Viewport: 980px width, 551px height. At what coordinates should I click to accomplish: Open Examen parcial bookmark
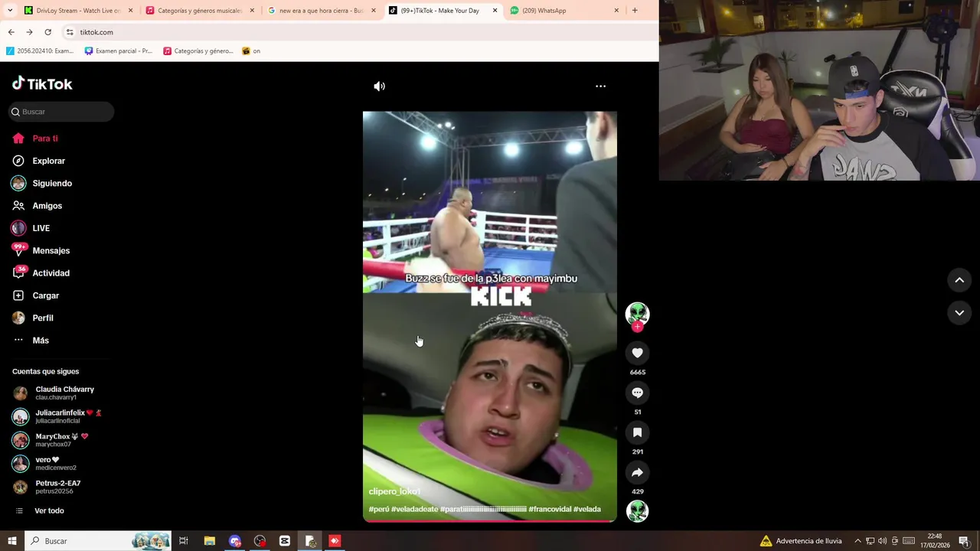(118, 51)
